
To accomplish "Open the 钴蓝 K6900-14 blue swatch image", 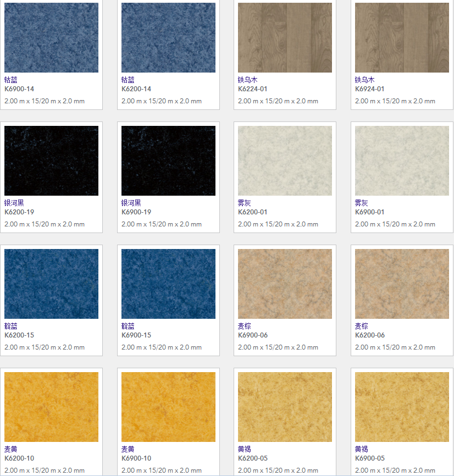I will (51, 37).
